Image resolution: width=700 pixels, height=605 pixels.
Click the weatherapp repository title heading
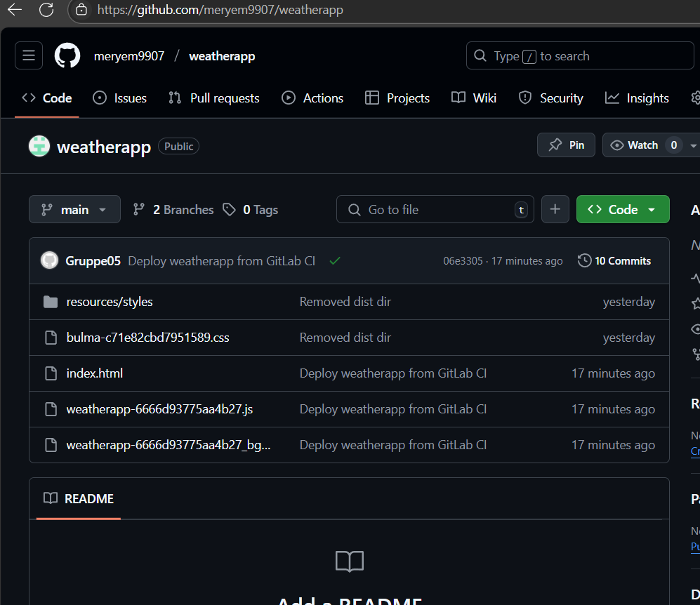pyautogui.click(x=104, y=147)
